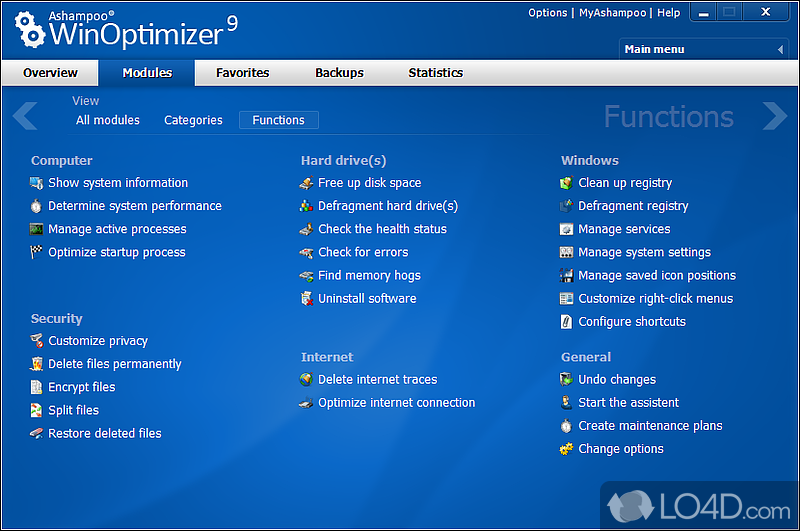Switch to the Overview tab

click(50, 72)
